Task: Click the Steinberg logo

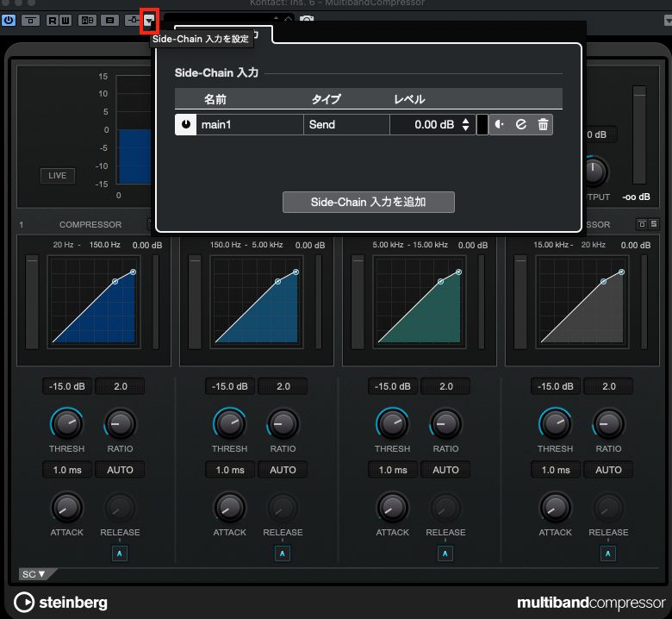Action: (60, 603)
